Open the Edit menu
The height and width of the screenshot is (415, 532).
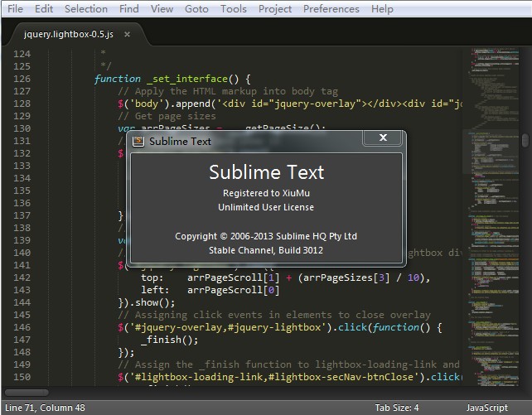click(44, 9)
